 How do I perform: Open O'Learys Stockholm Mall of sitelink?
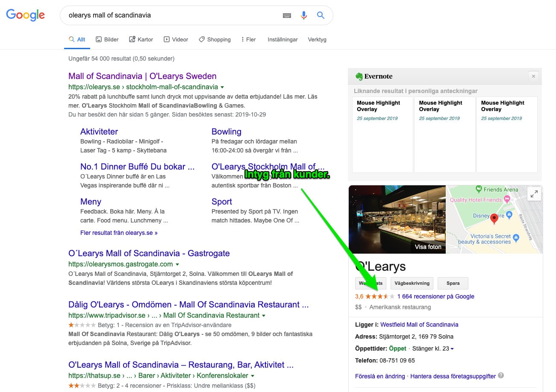[x=268, y=167]
